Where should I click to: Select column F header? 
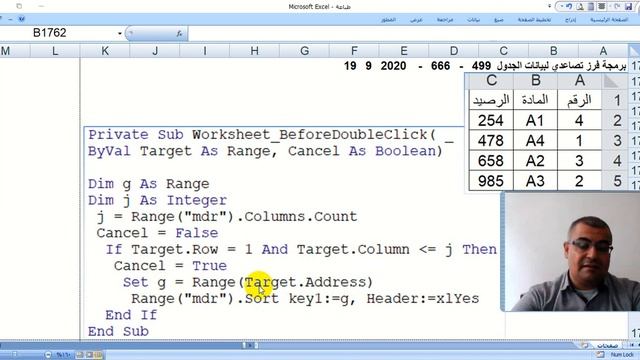(354, 51)
